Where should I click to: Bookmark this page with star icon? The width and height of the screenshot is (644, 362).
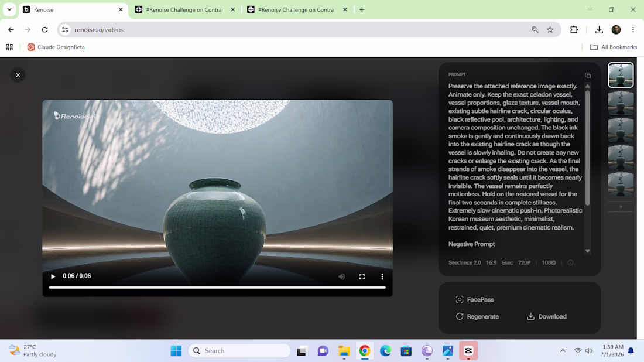point(550,30)
